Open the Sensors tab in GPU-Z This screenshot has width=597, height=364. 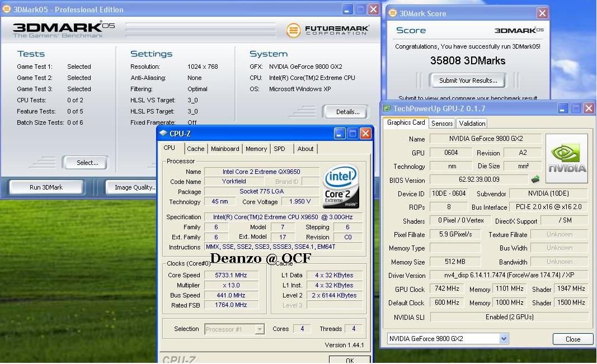coord(442,123)
